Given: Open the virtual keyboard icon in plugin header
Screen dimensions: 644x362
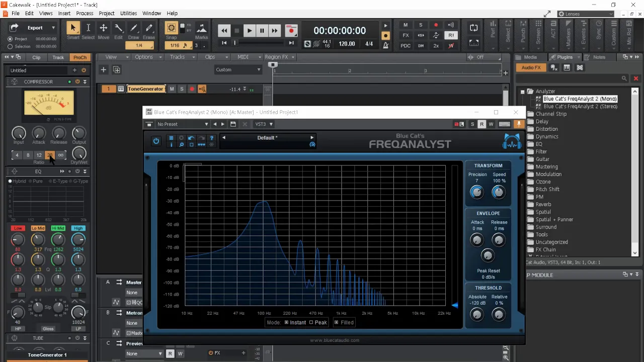Looking at the screenshot, I should click(504, 124).
